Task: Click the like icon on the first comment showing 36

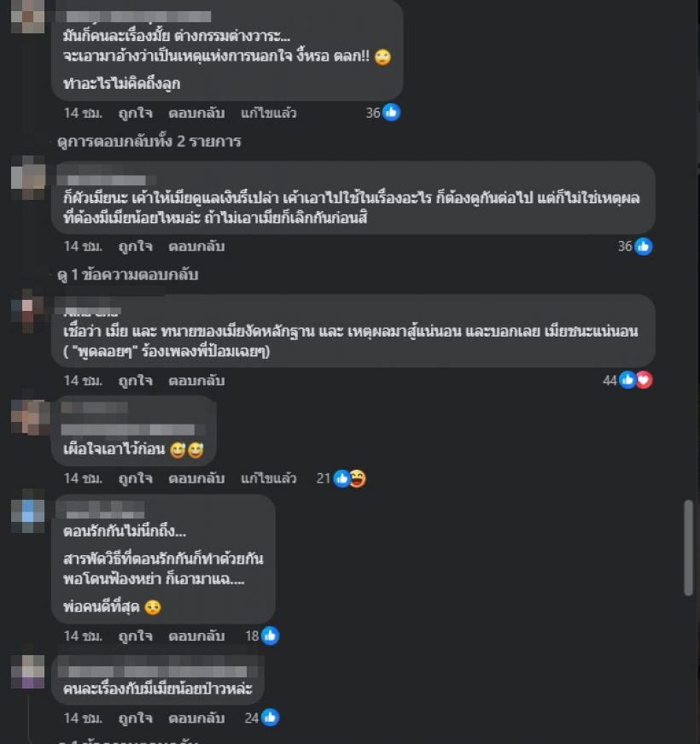Action: pyautogui.click(x=391, y=113)
